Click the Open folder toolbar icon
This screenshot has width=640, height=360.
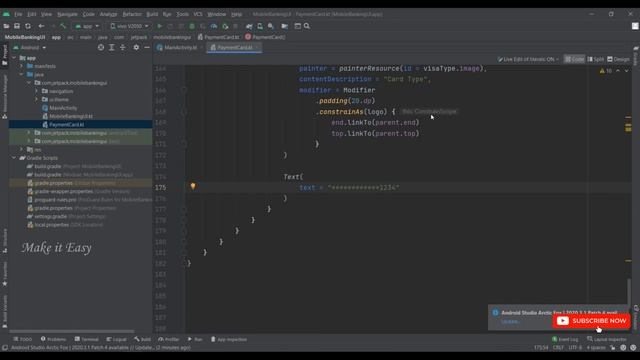6,26
